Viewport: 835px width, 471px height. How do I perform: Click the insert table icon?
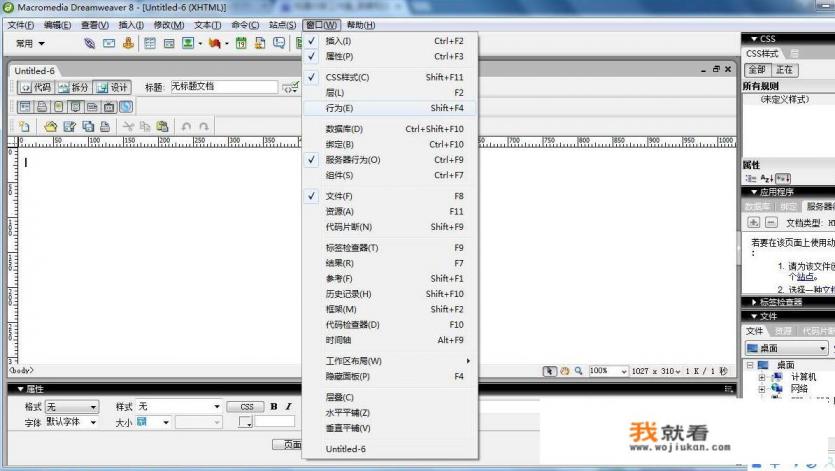click(150, 44)
